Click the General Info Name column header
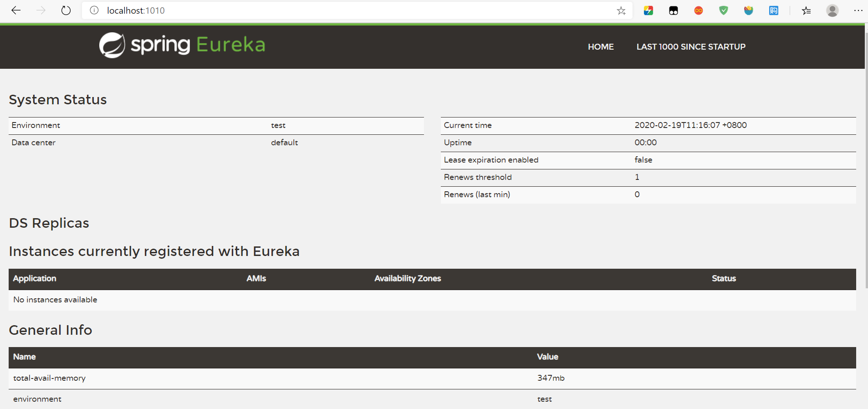The width and height of the screenshot is (868, 409). click(25, 357)
